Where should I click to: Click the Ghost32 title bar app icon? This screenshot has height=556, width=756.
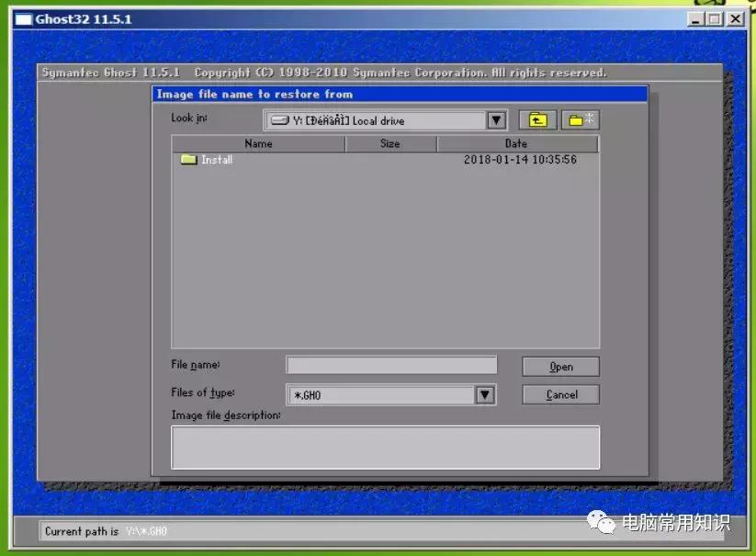click(x=23, y=19)
